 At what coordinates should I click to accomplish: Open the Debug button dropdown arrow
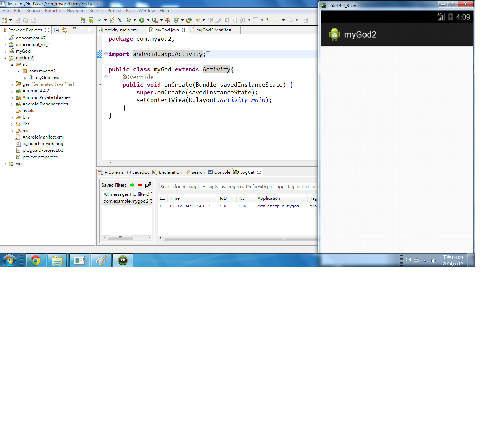135,20
